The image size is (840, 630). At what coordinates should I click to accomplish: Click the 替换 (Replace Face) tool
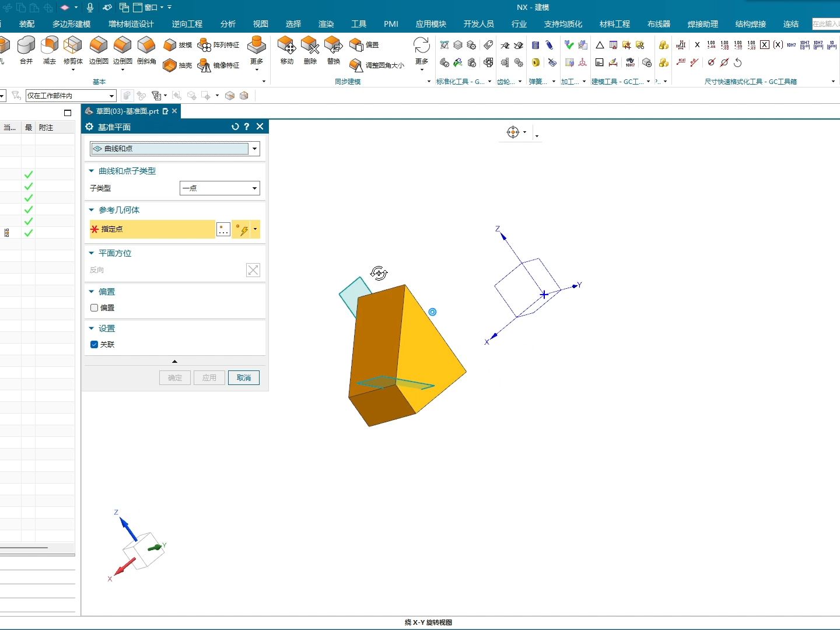[334, 50]
